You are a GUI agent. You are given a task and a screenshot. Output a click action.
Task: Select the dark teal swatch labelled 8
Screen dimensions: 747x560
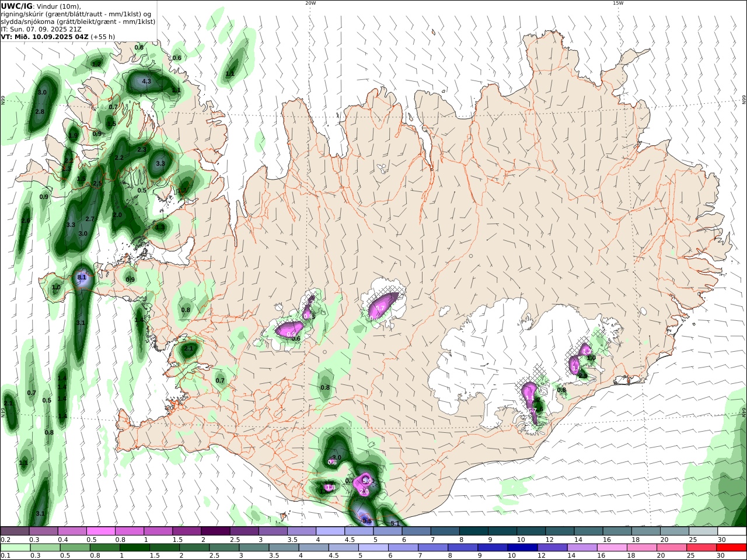[473, 531]
